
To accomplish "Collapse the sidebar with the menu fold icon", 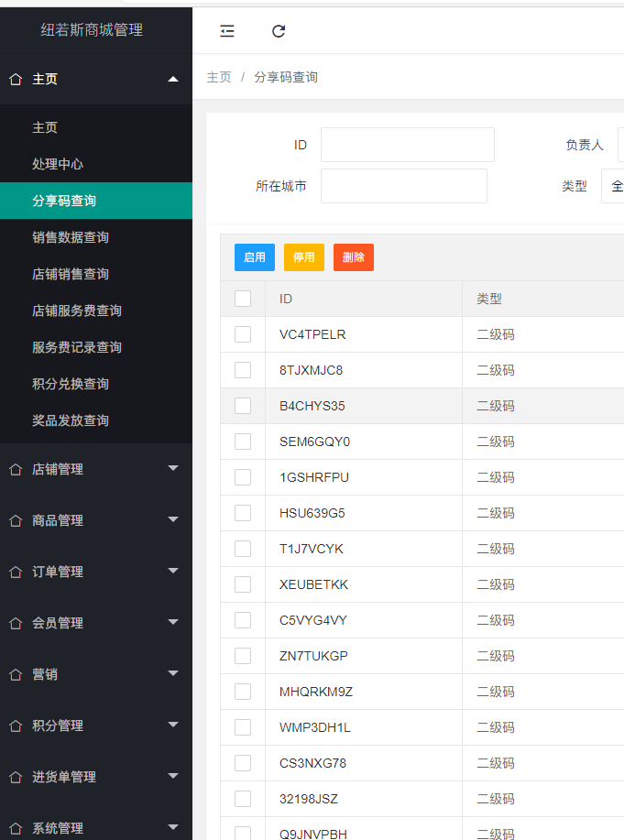I will tap(226, 31).
